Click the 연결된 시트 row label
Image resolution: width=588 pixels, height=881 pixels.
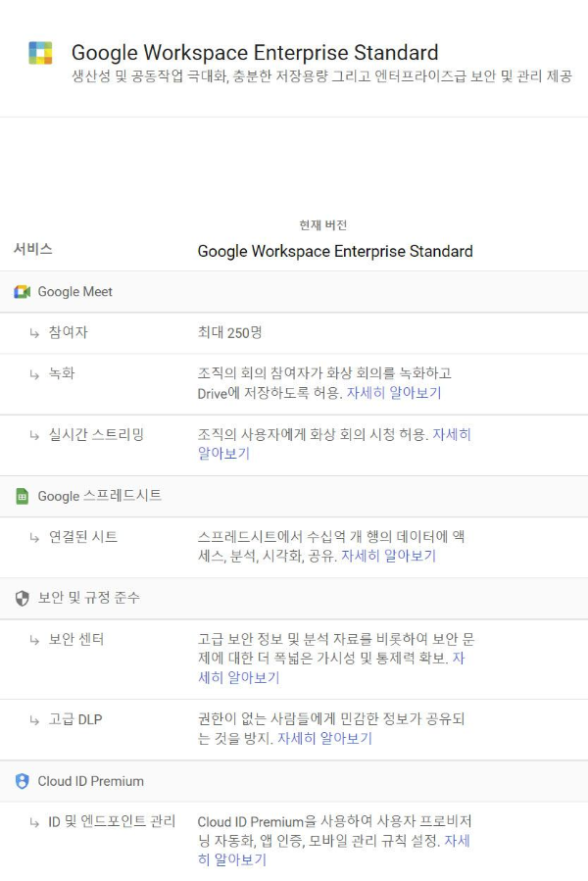[x=83, y=537]
